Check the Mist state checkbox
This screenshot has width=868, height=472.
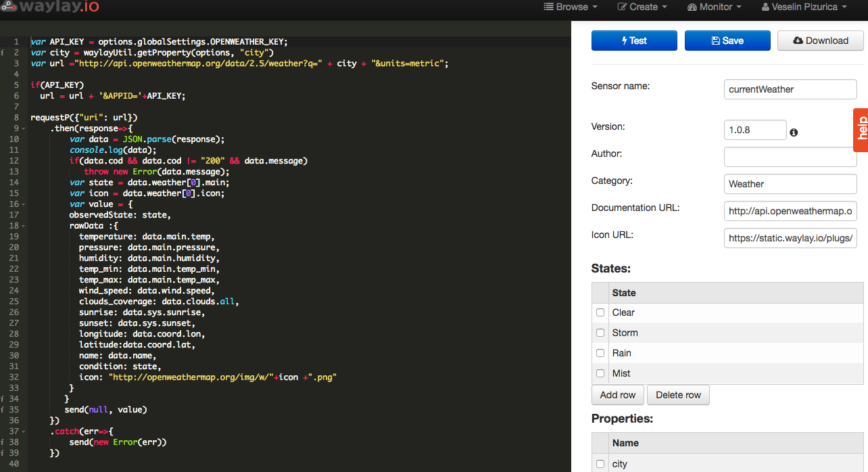600,373
